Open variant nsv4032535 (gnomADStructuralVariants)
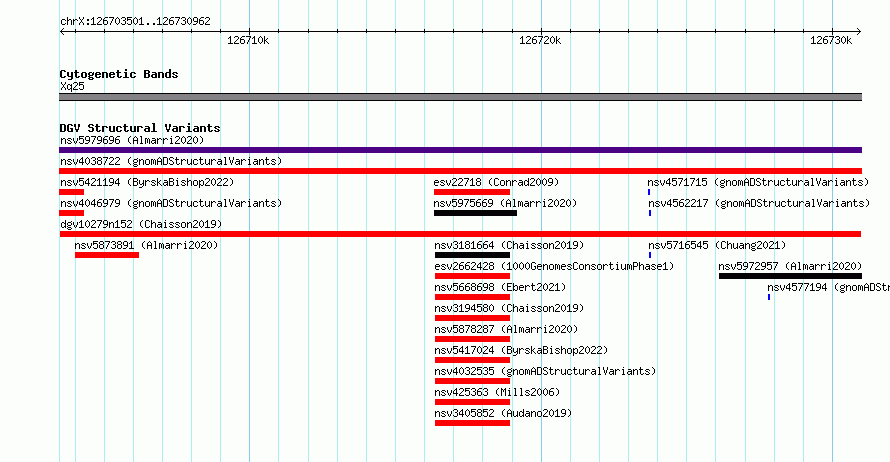This screenshot has height=462, width=890. (545, 371)
